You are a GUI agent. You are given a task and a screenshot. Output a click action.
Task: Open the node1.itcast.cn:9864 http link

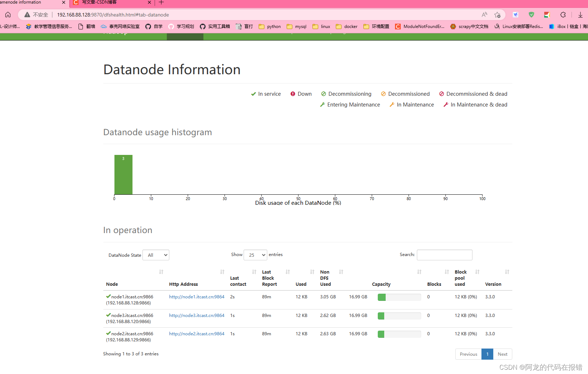[x=197, y=297]
